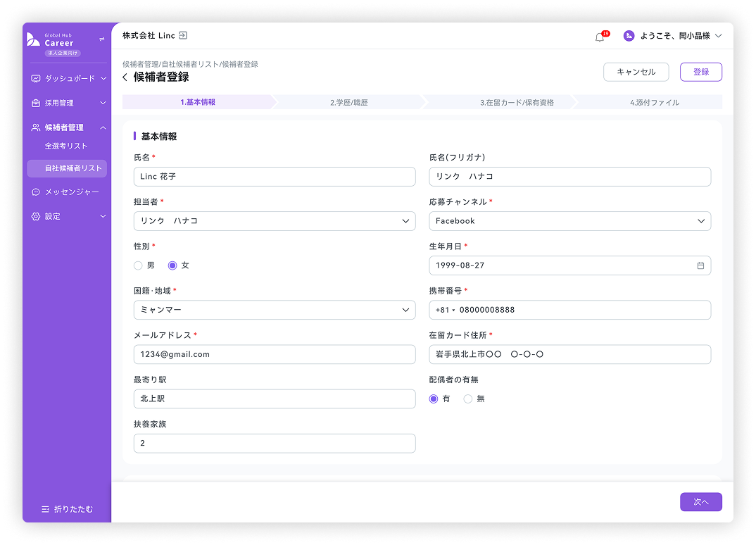Click the メッセンジャー chat bubble icon
Viewport: 756px width, 545px height.
(x=36, y=192)
